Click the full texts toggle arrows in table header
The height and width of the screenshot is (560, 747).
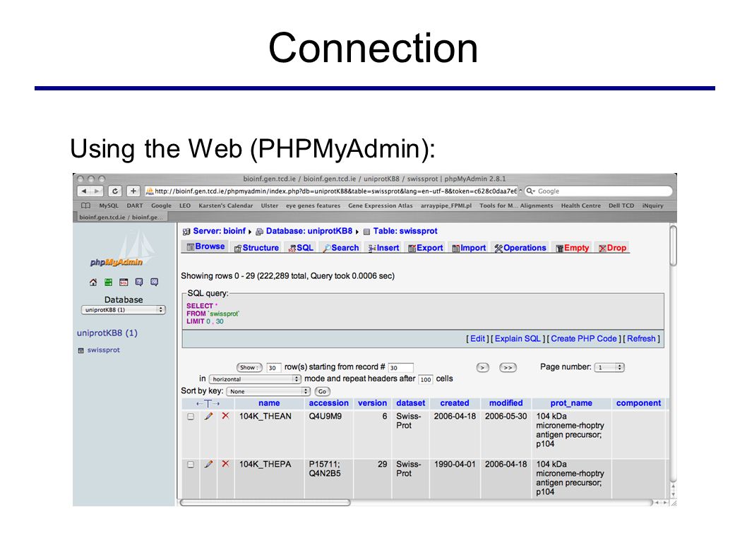(208, 403)
